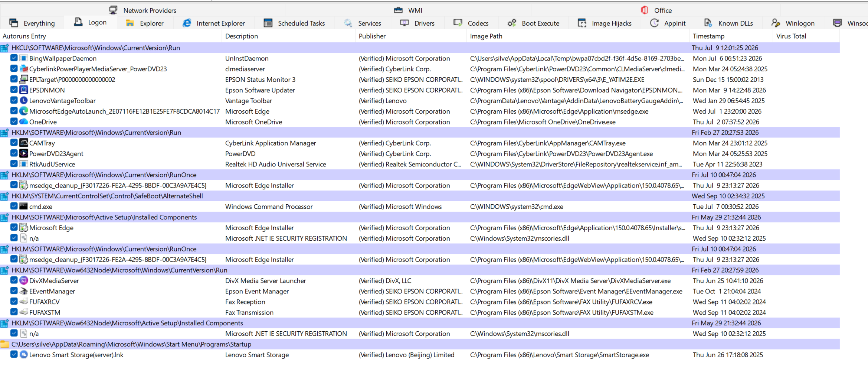This screenshot has width=868, height=377.
Task: Disable LenovoVantageToolbar startup checkbox
Action: [x=14, y=100]
